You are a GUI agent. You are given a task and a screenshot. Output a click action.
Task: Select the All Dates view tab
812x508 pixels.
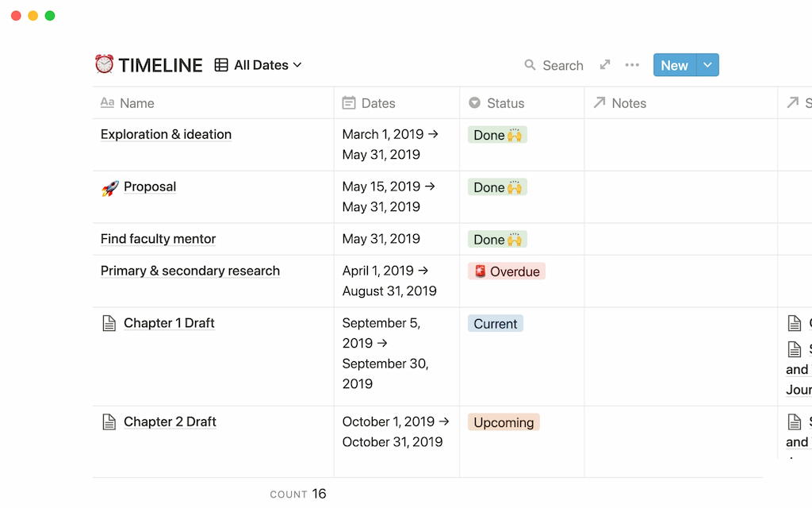pos(256,65)
